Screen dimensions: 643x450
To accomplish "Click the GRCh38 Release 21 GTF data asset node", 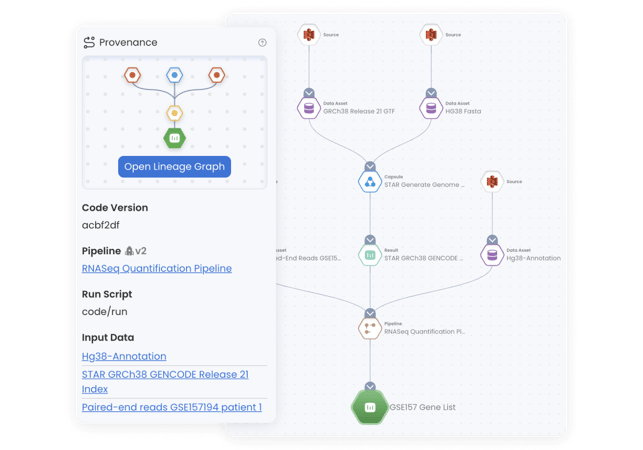I will point(309,108).
